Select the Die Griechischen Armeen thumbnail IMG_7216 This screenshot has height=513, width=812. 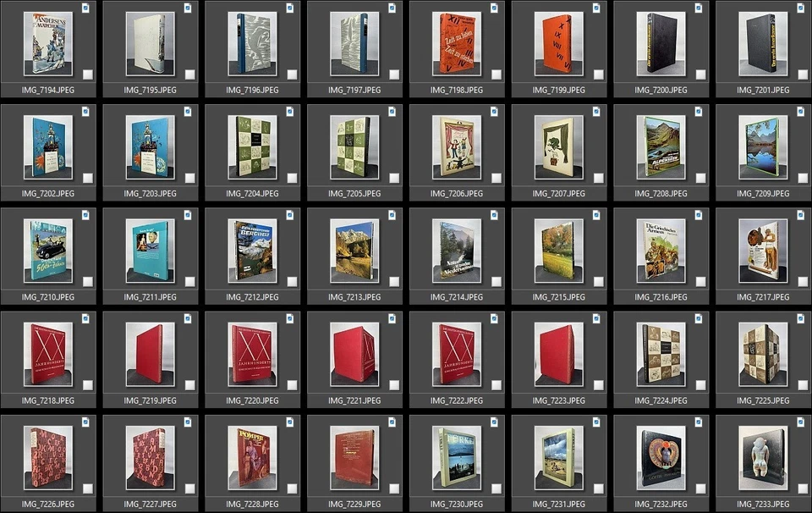click(x=661, y=251)
